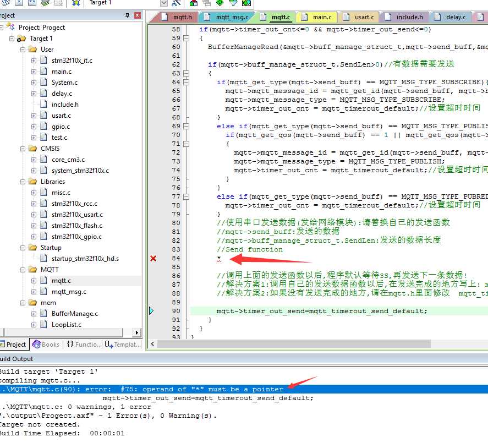The height and width of the screenshot is (448, 488).
Task: Select LoopList.c in the project tree
Action: coord(66,325)
